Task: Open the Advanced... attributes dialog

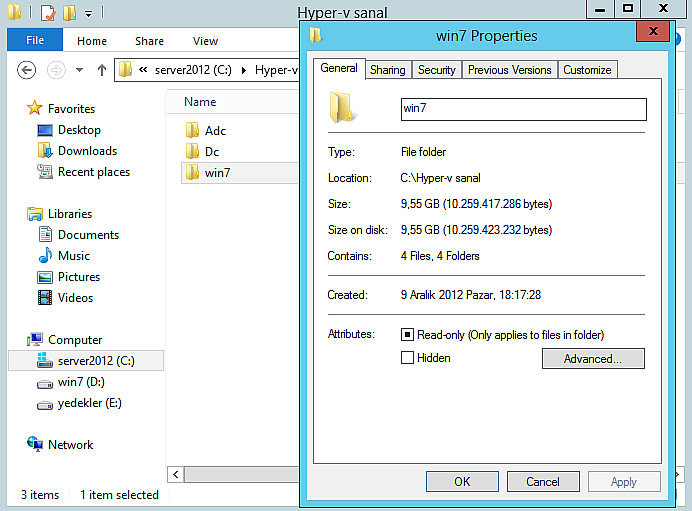Action: (593, 358)
